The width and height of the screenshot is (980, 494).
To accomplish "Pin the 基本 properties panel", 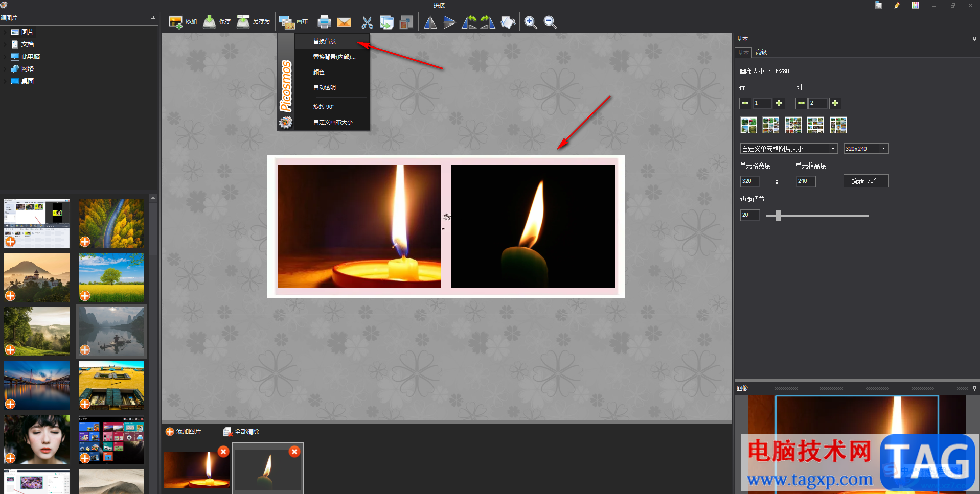I will pyautogui.click(x=974, y=39).
